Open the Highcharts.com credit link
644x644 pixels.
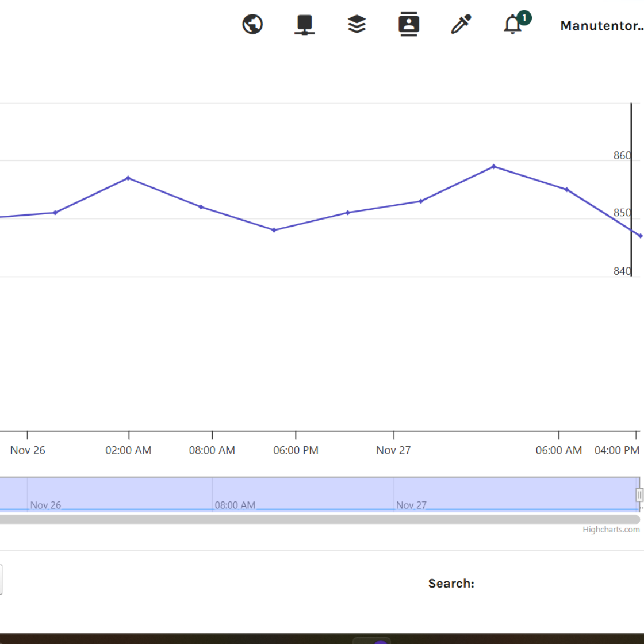[611, 530]
